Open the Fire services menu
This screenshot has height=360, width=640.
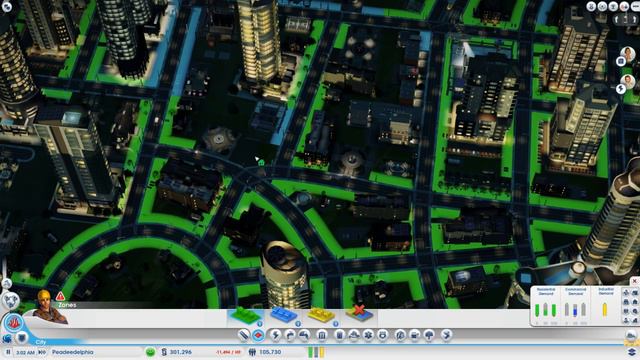click(x=354, y=336)
